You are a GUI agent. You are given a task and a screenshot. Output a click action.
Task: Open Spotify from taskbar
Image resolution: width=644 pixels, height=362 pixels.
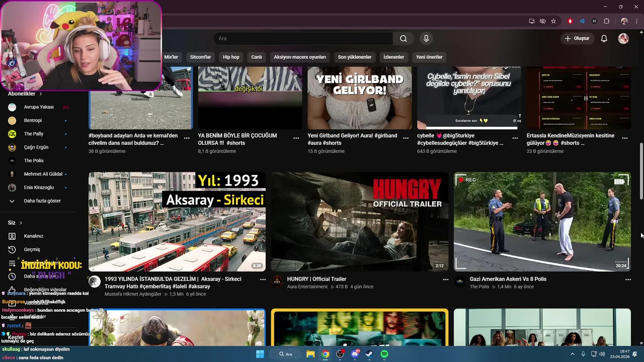point(384,354)
